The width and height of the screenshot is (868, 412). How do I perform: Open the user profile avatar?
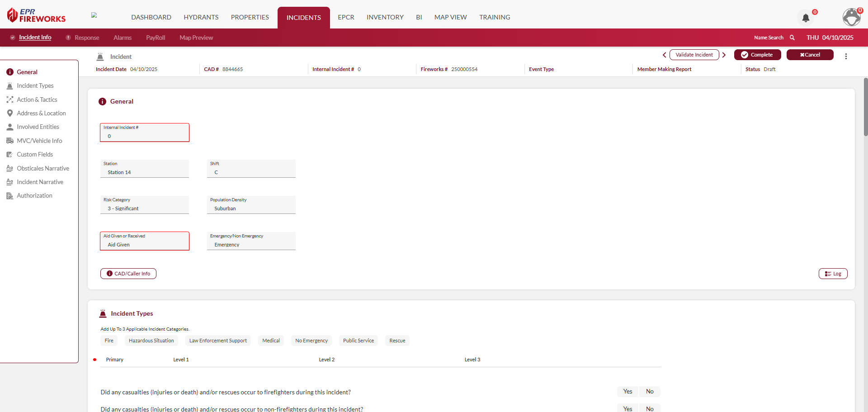[x=851, y=17]
